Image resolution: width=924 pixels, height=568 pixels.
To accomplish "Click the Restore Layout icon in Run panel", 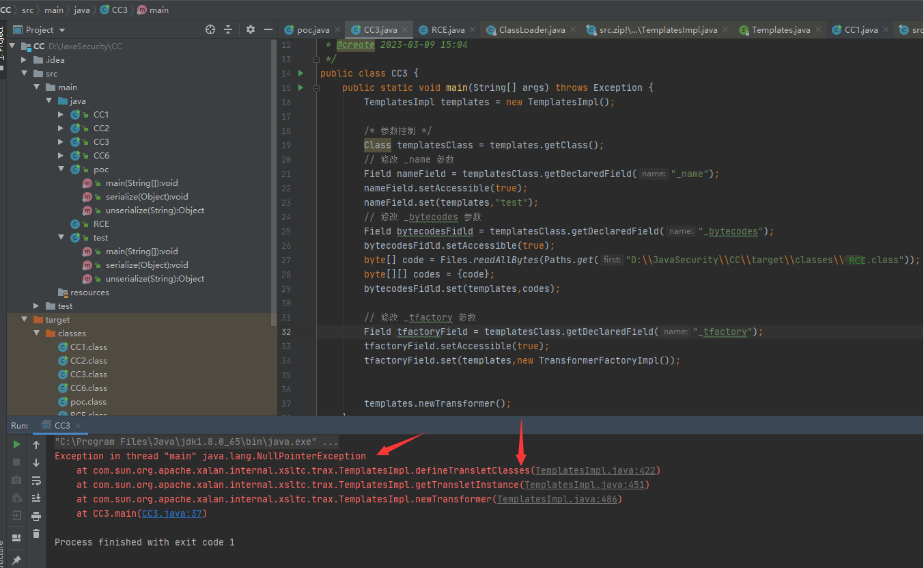I will click(x=16, y=538).
